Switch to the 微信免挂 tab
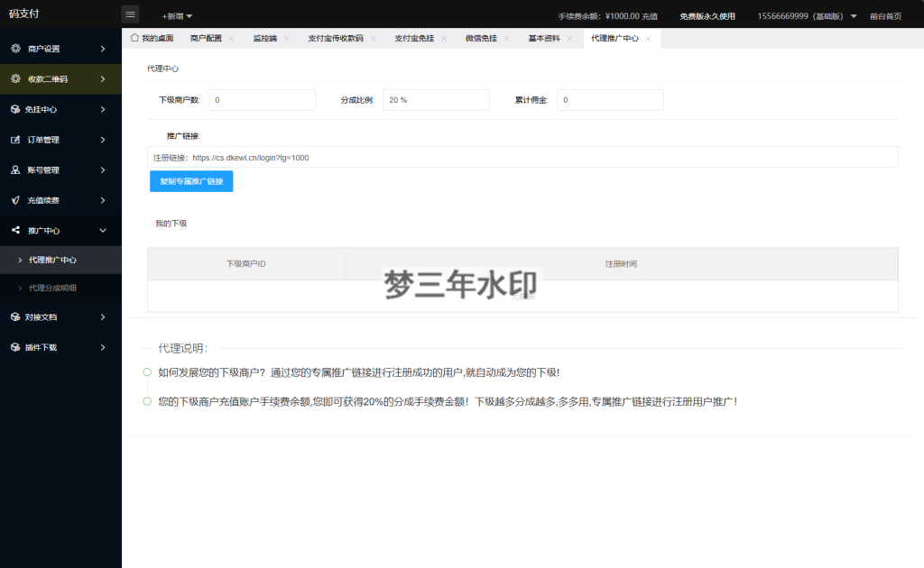Screen dimensions: 924x568 click(x=482, y=38)
